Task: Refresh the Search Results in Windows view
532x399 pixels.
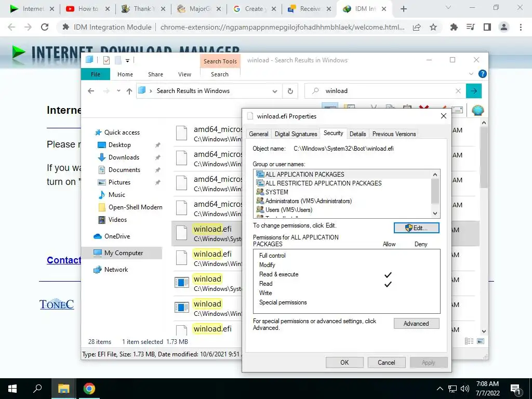Action: [x=290, y=91]
